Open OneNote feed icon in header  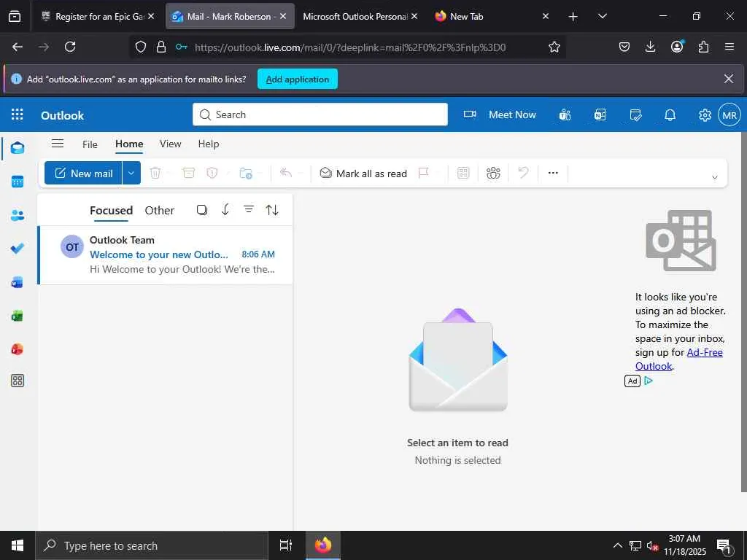[600, 114]
